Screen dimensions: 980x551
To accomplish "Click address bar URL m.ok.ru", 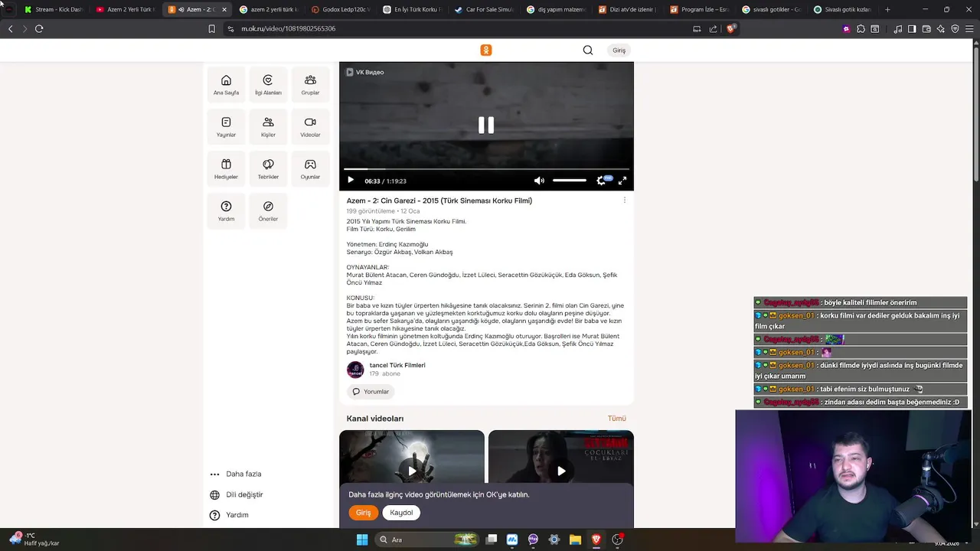I will coord(289,28).
